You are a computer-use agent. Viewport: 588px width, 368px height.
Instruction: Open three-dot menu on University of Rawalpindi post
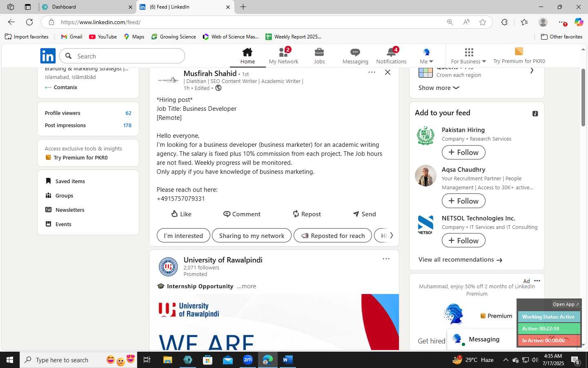(x=386, y=259)
